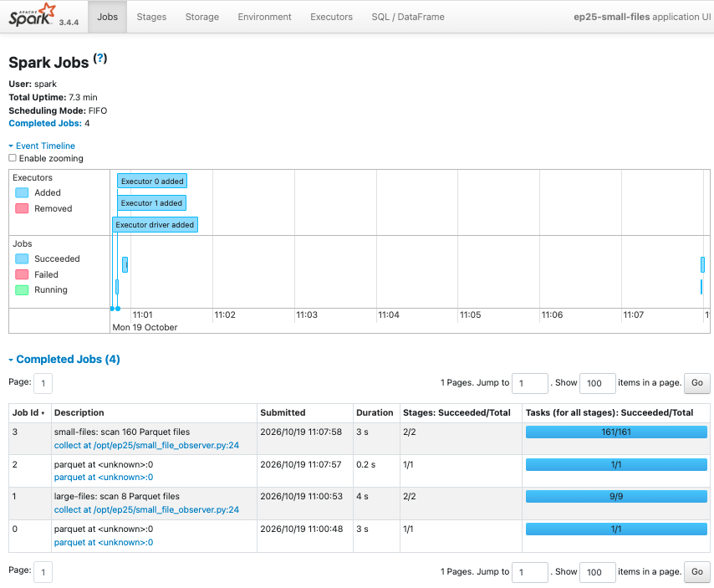This screenshot has height=588, width=714.
Task: Sort table by Job Id column
Action: point(28,412)
